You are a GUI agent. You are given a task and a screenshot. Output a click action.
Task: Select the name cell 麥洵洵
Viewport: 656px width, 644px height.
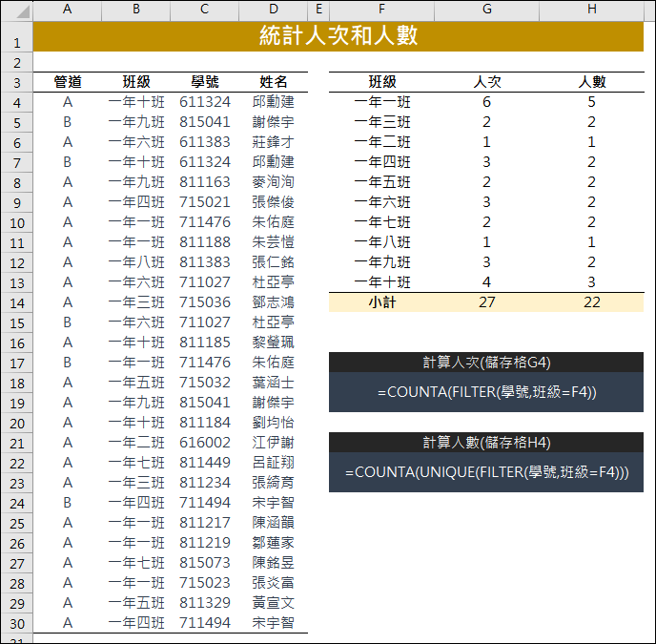click(274, 182)
